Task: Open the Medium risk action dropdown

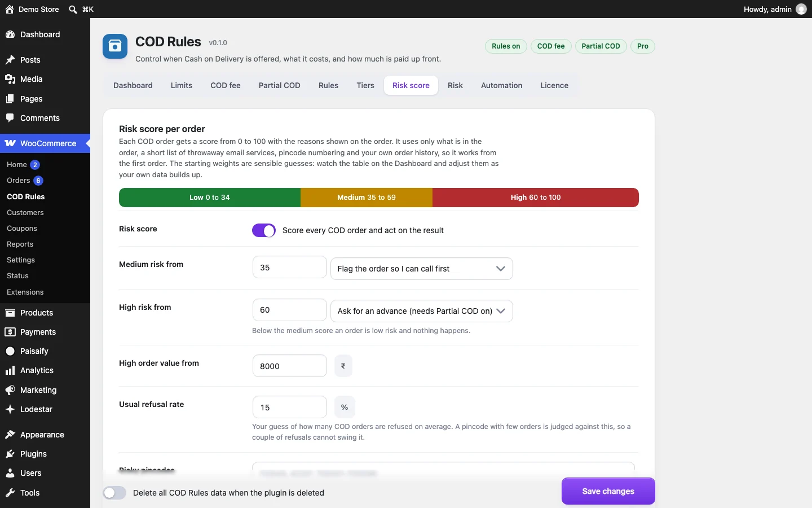Action: click(422, 269)
